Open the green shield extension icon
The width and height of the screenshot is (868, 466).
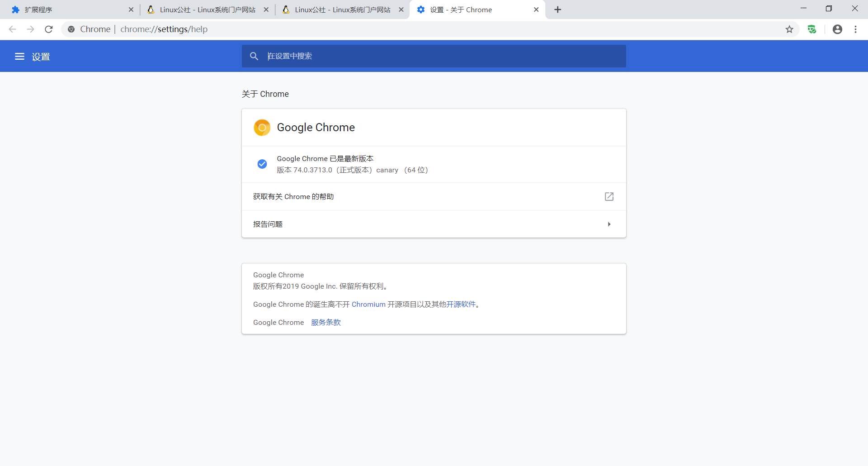pos(812,29)
